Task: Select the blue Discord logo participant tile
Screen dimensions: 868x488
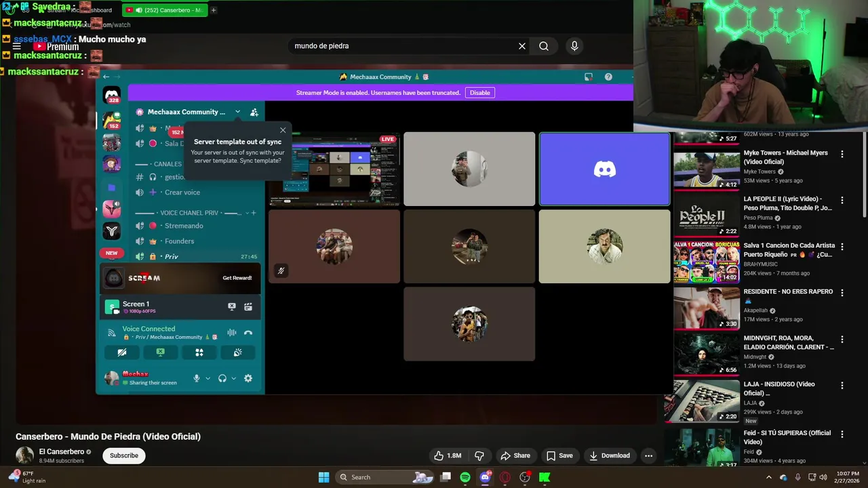Action: pyautogui.click(x=604, y=169)
